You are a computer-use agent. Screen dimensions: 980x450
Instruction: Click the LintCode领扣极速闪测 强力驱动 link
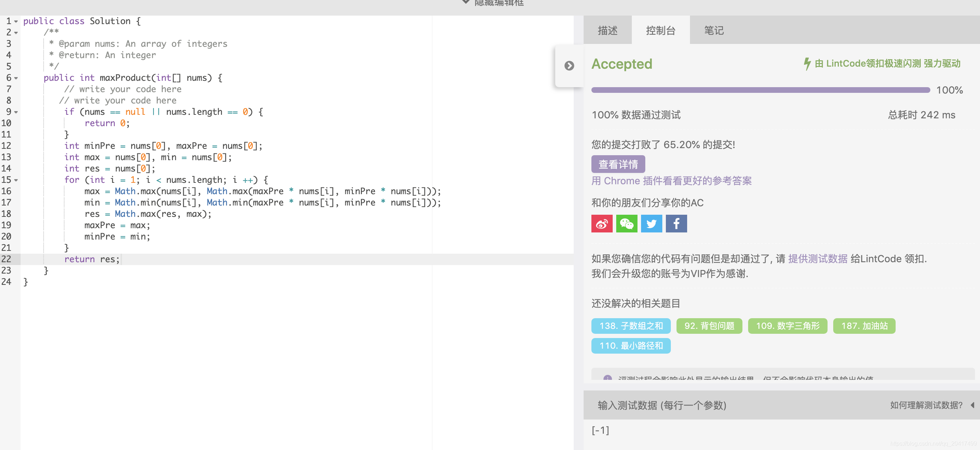click(887, 63)
